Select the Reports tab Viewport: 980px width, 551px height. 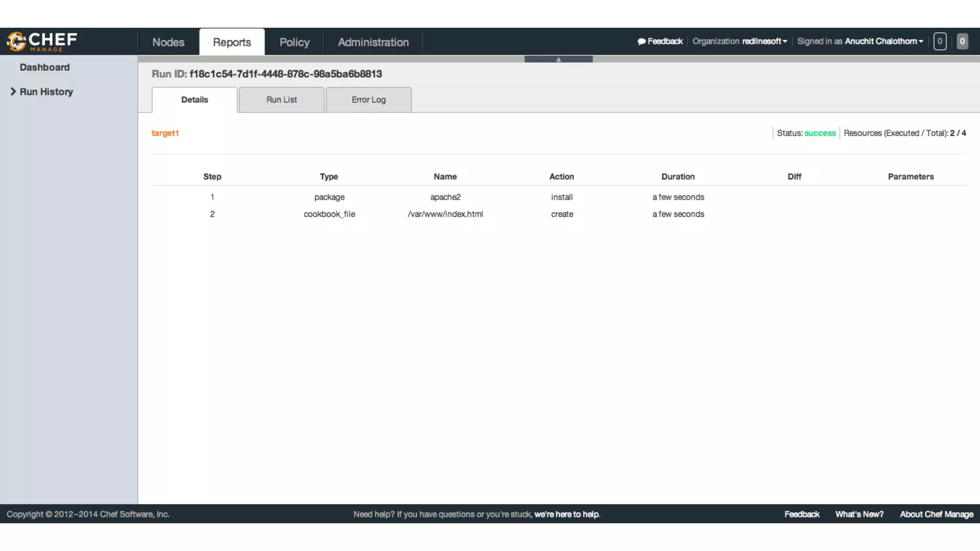(x=232, y=42)
